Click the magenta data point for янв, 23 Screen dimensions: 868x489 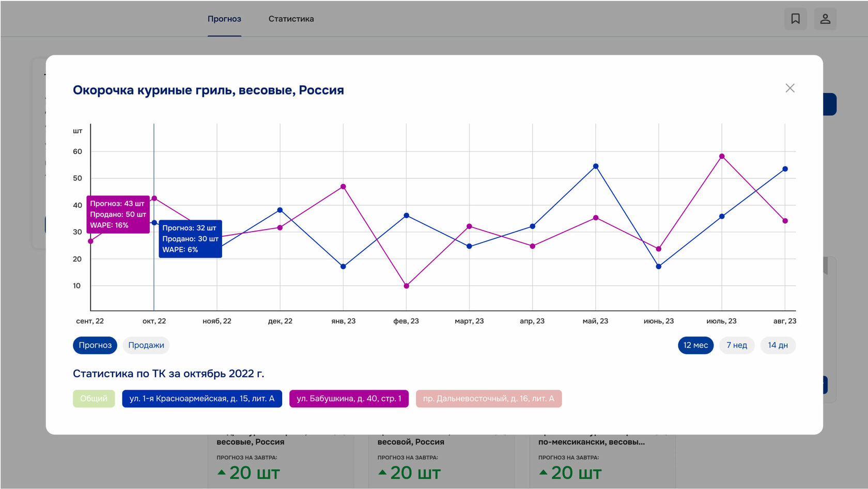[x=343, y=187]
